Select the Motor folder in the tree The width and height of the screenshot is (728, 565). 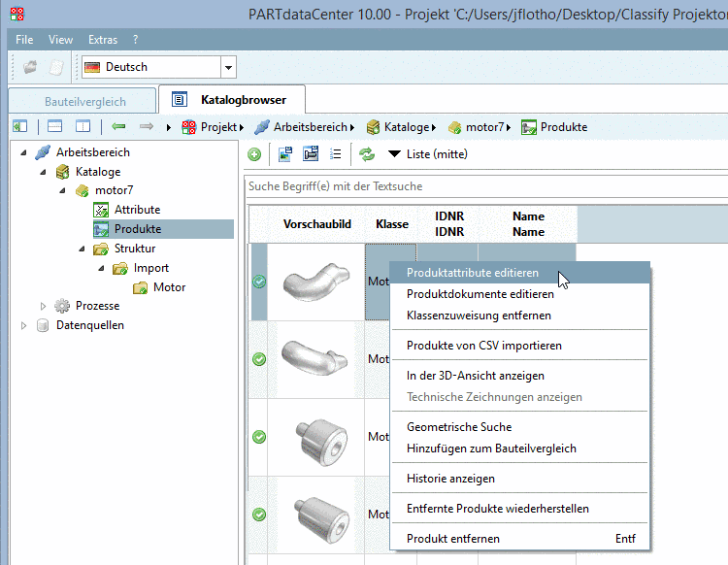(x=169, y=287)
